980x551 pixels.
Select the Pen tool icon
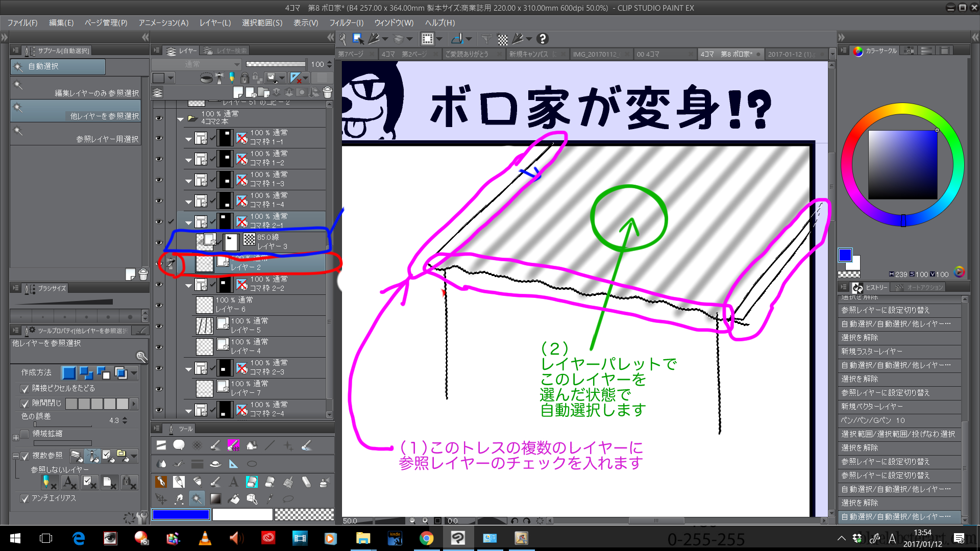161,482
